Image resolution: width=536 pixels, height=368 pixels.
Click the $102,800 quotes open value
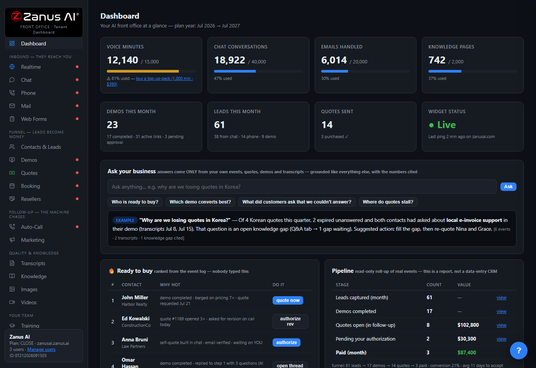tap(468, 325)
